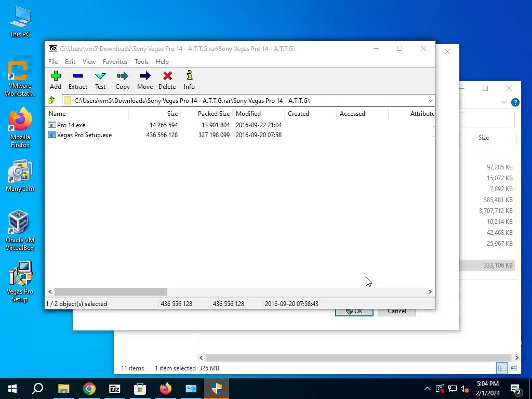The image size is (532, 399).
Task: Expand the address path dropdown arrow
Action: coord(430,101)
